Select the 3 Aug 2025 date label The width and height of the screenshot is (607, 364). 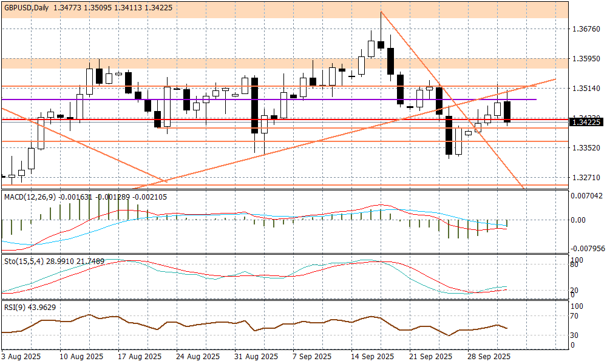click(x=21, y=356)
